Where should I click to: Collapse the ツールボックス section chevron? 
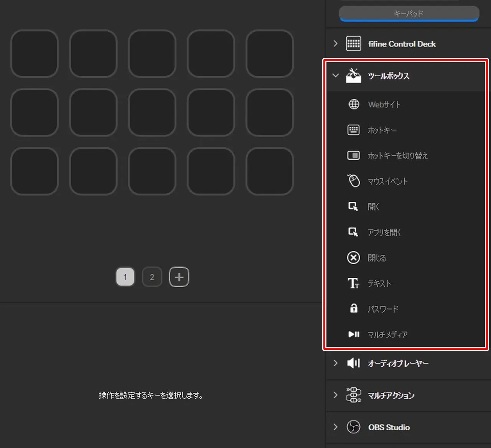pyautogui.click(x=336, y=76)
